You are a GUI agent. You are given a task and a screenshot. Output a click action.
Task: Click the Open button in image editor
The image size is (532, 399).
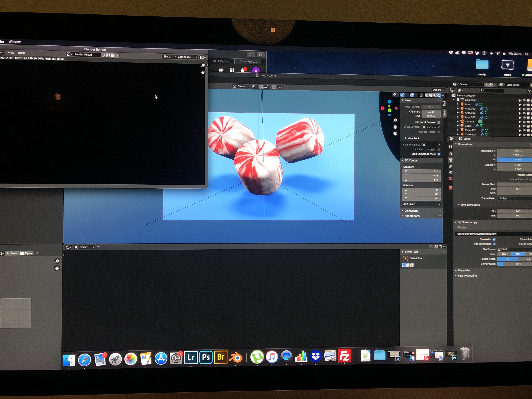(26, 253)
